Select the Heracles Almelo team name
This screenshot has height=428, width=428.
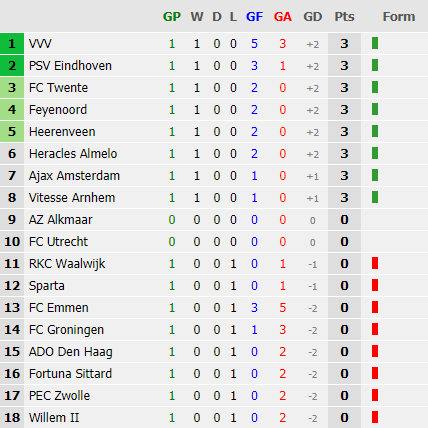pos(73,154)
